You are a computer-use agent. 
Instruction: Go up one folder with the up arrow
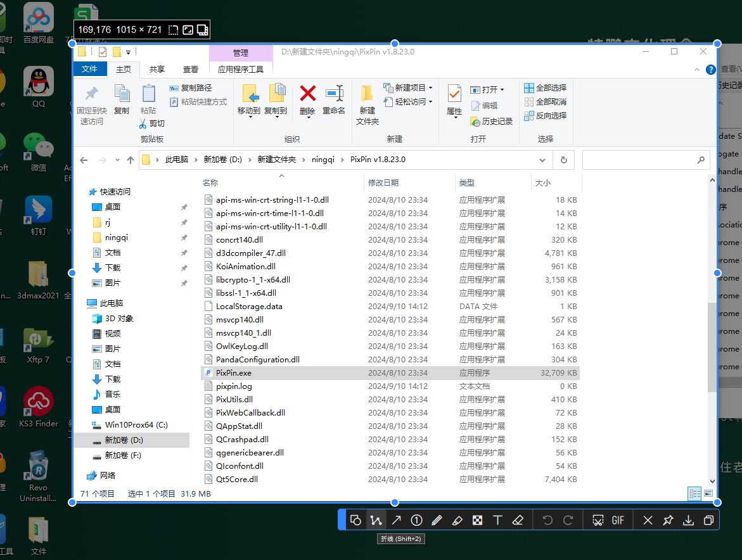point(131,160)
